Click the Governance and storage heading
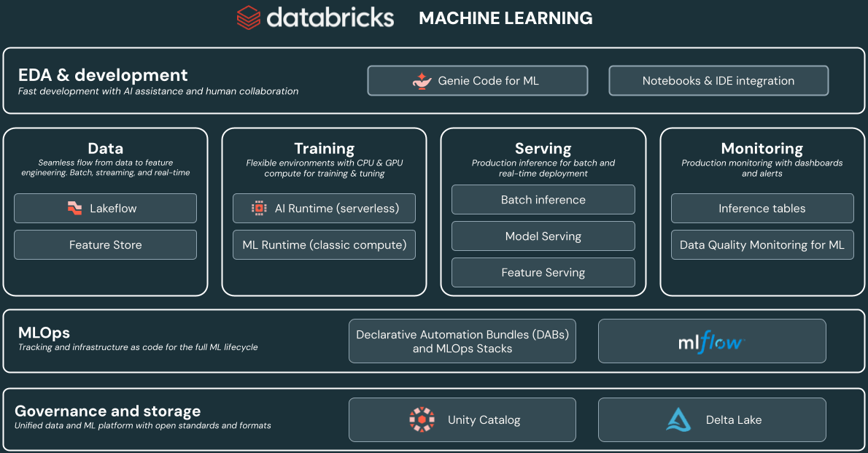 click(x=107, y=411)
